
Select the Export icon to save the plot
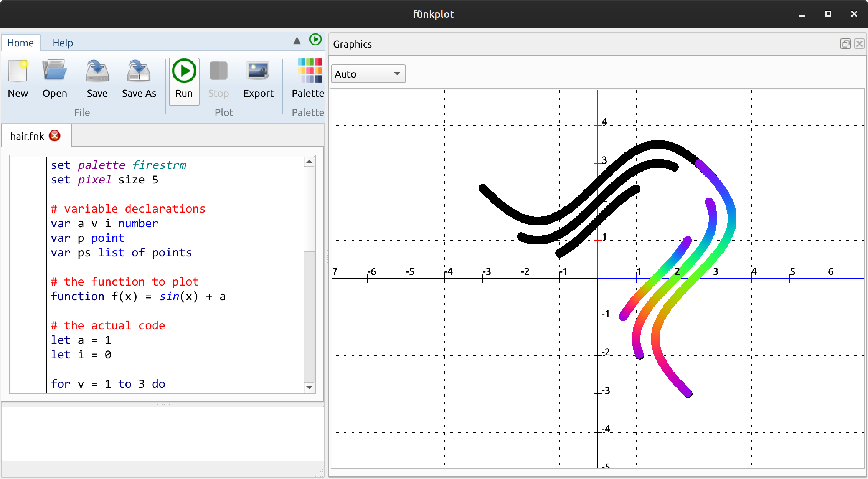pos(258,77)
